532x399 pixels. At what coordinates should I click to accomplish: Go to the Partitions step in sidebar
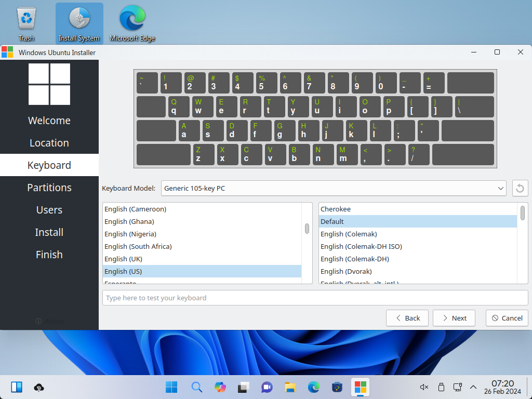click(x=49, y=188)
